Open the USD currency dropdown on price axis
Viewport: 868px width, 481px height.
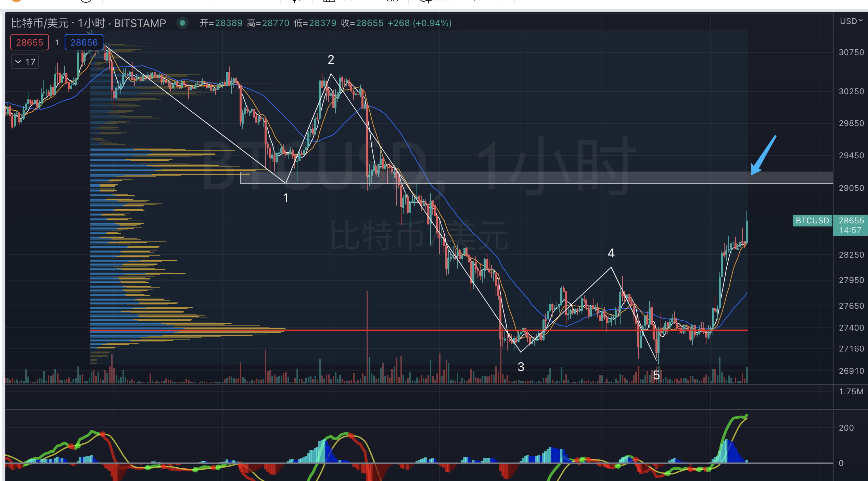[851, 21]
